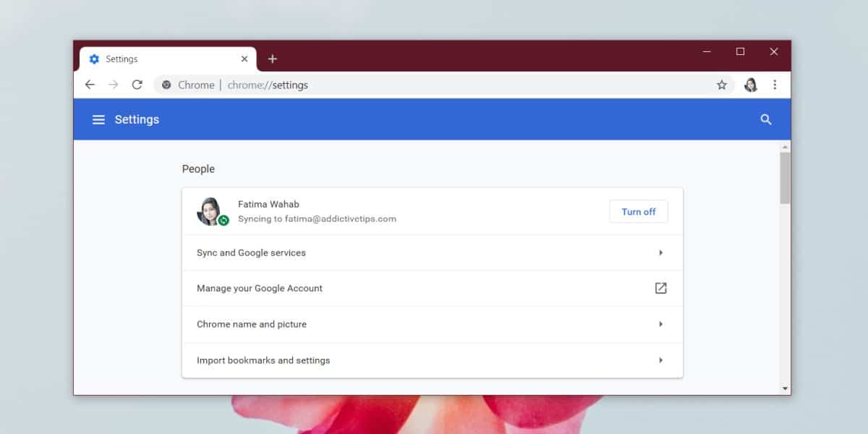This screenshot has height=434, width=868.
Task: Open the Chrome three-dot menu
Action: pos(775,85)
